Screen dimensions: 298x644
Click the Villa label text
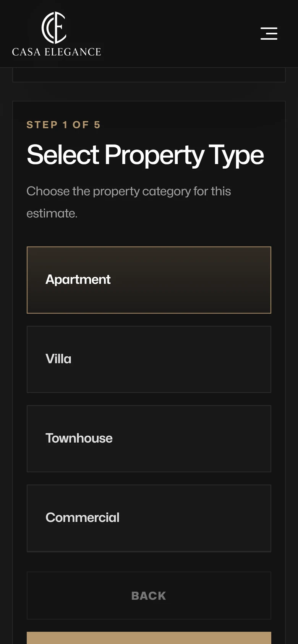click(58, 359)
